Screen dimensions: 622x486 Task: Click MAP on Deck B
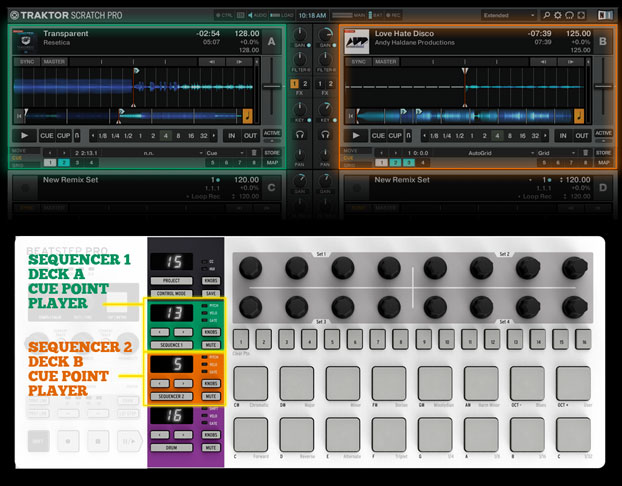point(603,163)
